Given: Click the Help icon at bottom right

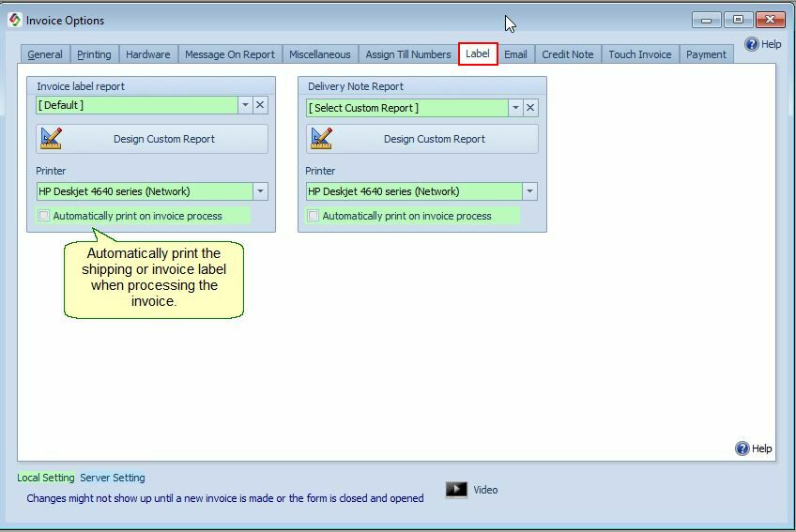Looking at the screenshot, I should pyautogui.click(x=742, y=448).
